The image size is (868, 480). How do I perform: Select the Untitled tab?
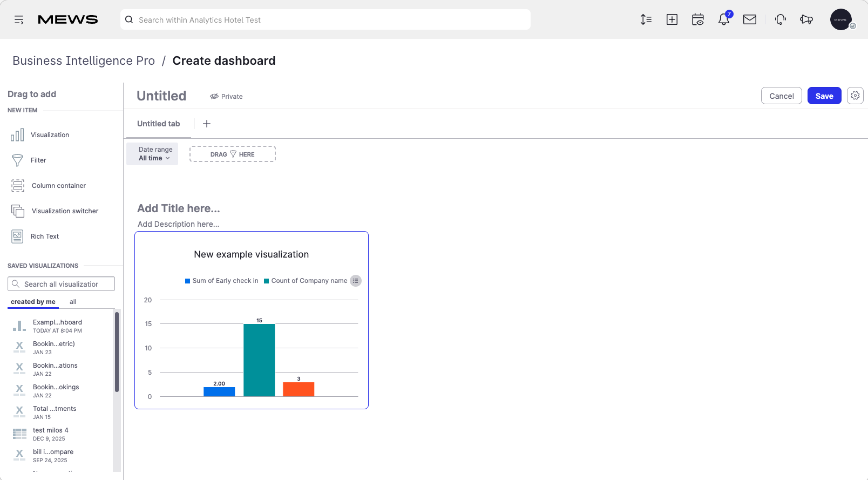click(x=159, y=124)
